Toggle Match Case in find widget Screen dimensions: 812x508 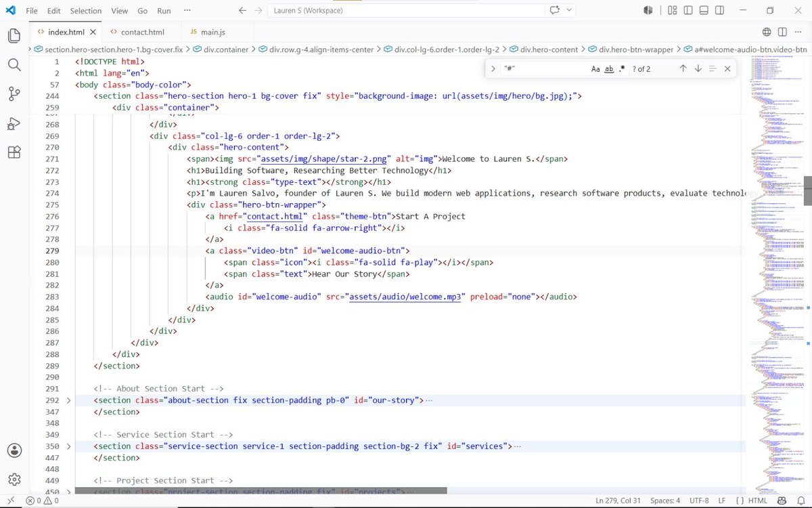pos(595,68)
